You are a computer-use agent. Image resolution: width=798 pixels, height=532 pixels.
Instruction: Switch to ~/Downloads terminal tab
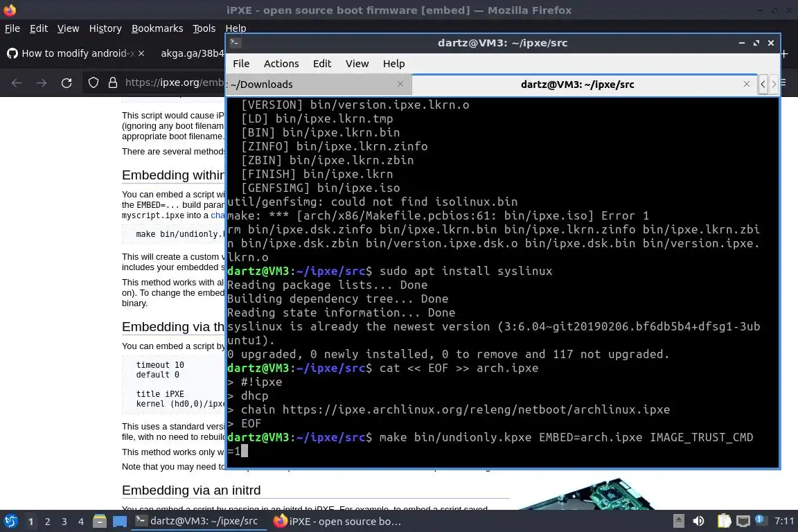point(319,85)
